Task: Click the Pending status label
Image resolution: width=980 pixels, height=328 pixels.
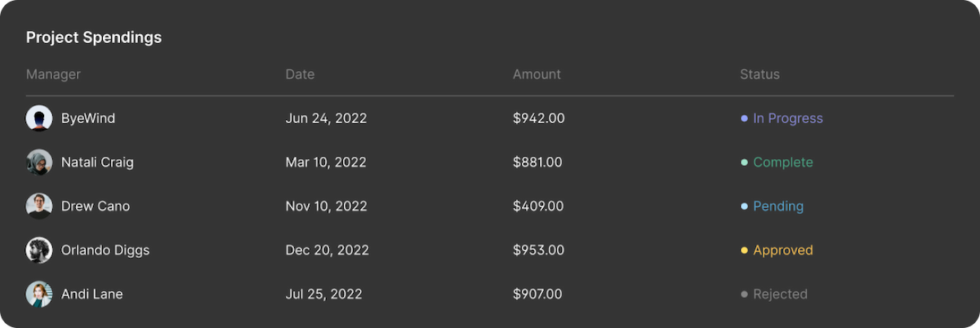Action: [778, 206]
